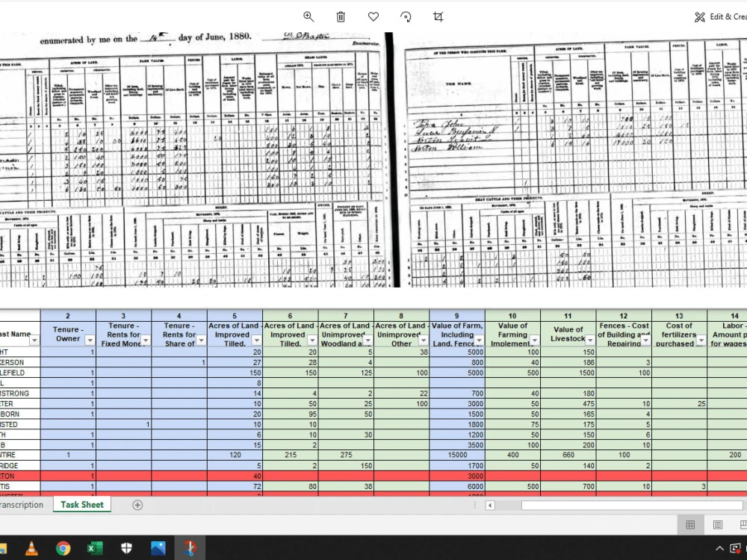747x560 pixels.
Task: Delete the photo with the trash icon
Action: tap(341, 16)
